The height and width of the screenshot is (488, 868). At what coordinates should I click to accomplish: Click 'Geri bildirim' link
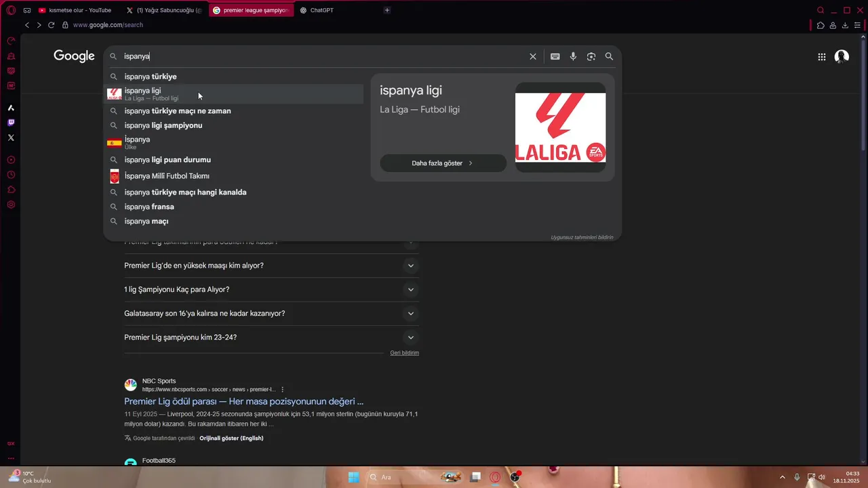404,353
